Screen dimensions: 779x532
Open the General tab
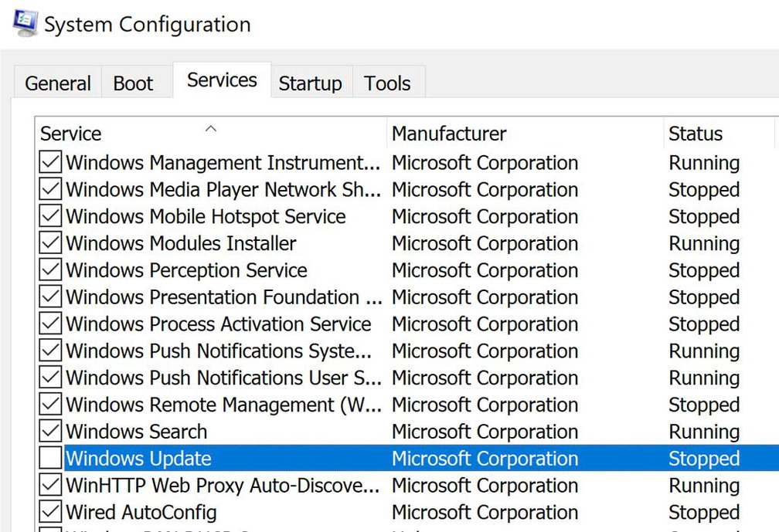[58, 83]
